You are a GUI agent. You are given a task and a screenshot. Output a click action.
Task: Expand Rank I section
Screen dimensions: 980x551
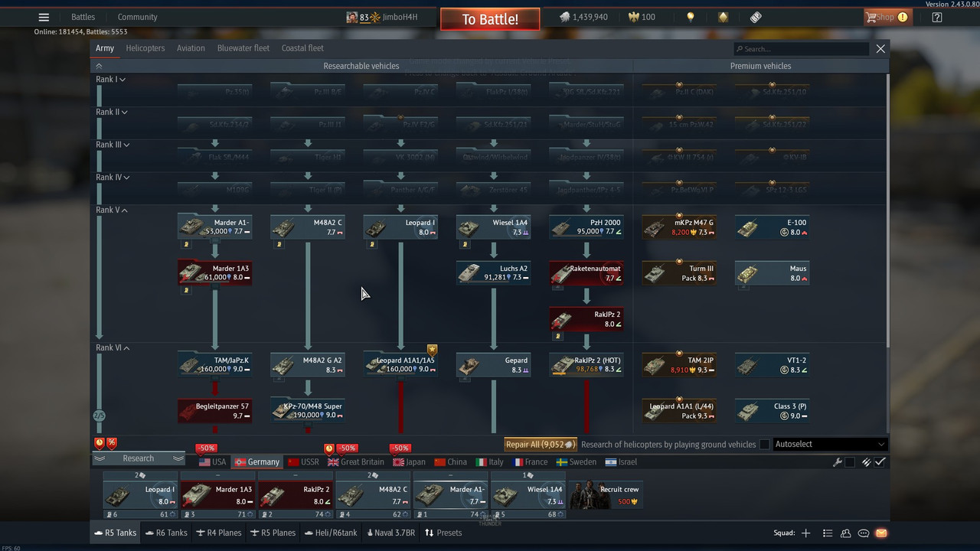coord(111,80)
